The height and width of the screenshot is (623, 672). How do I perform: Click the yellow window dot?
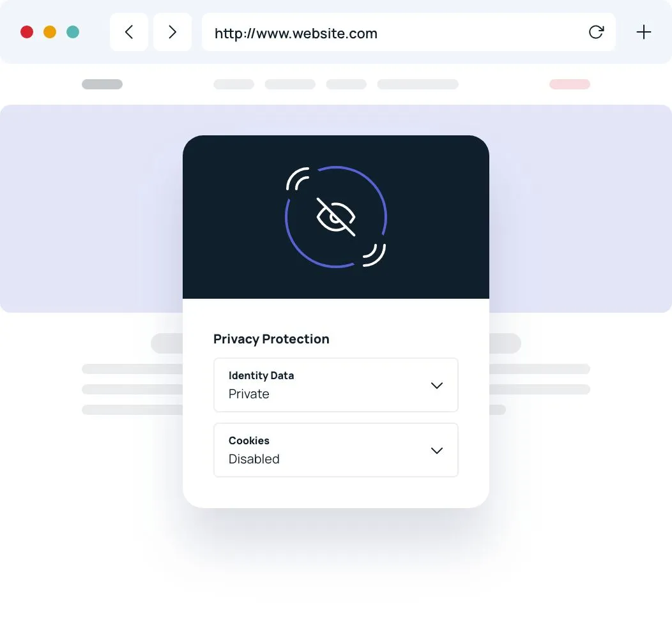coord(50,32)
